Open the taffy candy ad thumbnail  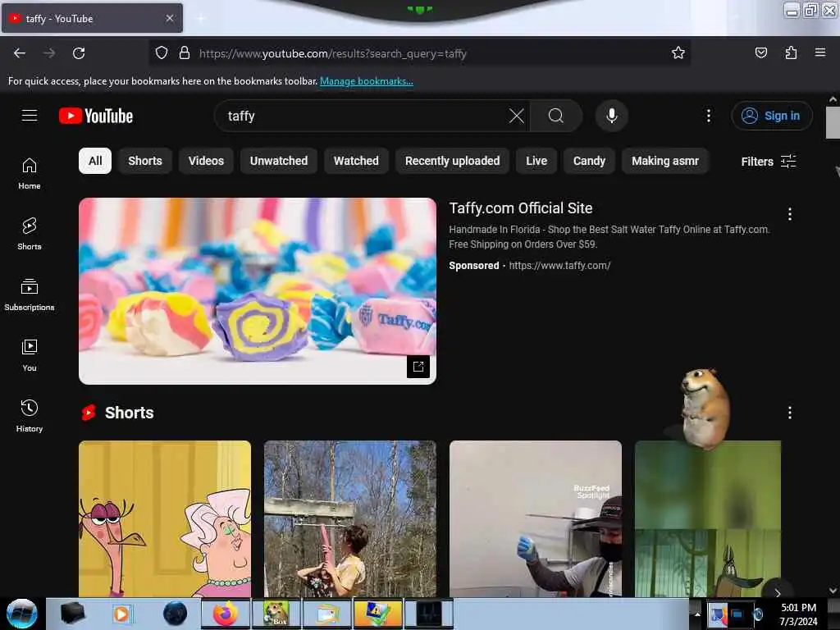pos(257,291)
